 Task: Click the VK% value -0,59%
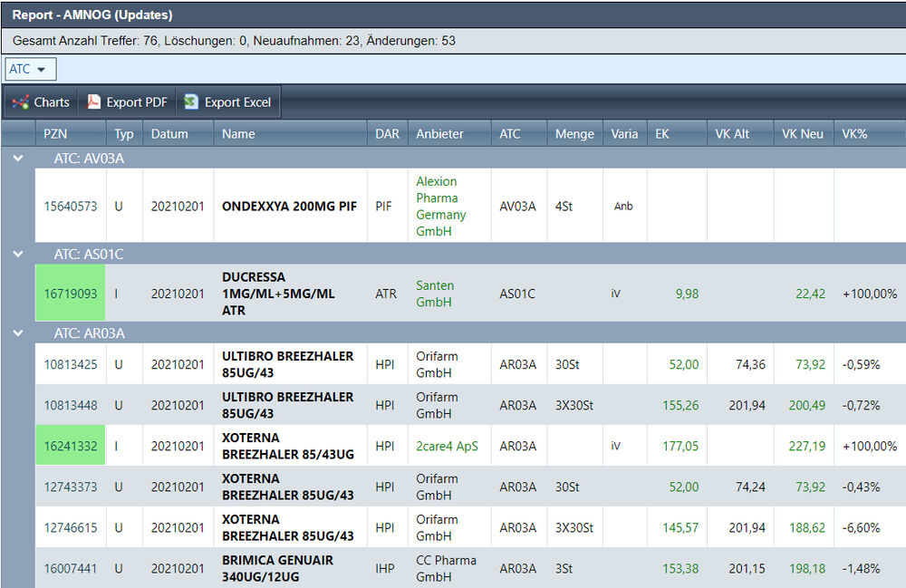(x=861, y=364)
